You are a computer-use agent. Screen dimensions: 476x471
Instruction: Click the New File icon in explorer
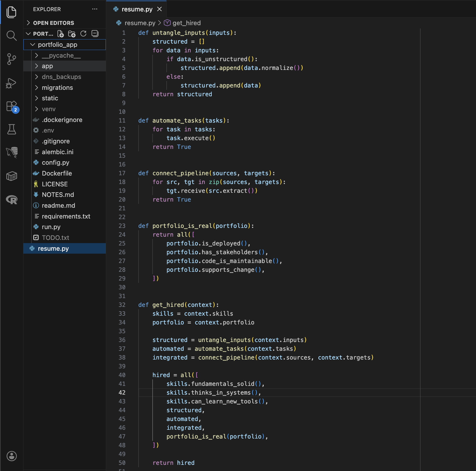coord(61,34)
